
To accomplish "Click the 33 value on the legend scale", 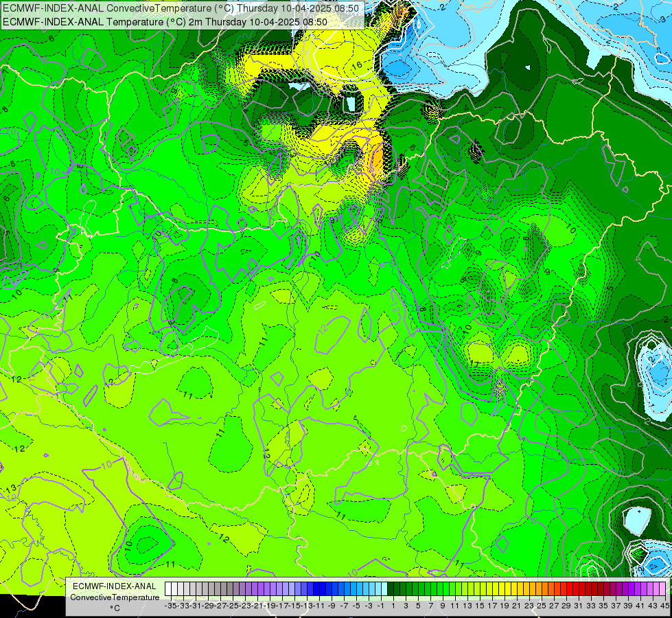I will pos(591,606).
